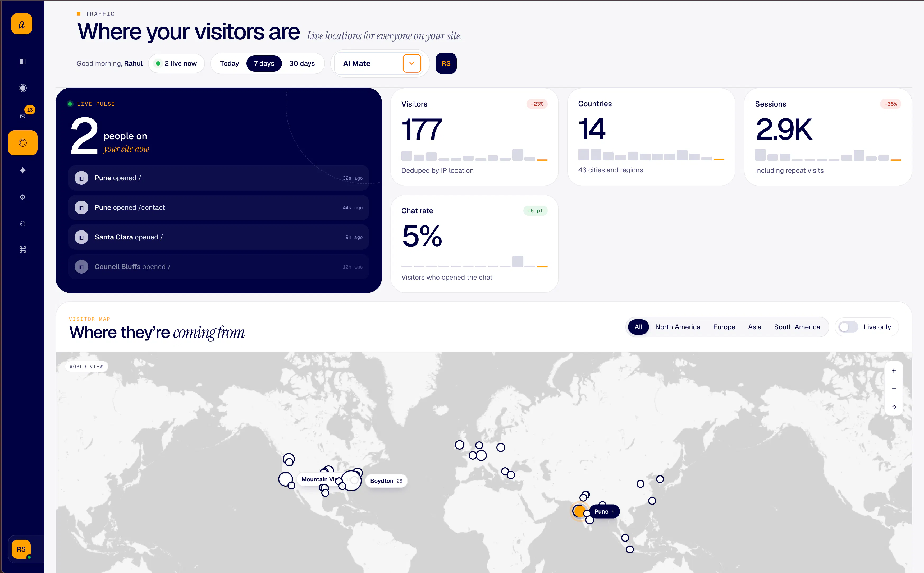Click the '2 live now' pill
Image resolution: width=924 pixels, height=573 pixels.
(176, 63)
